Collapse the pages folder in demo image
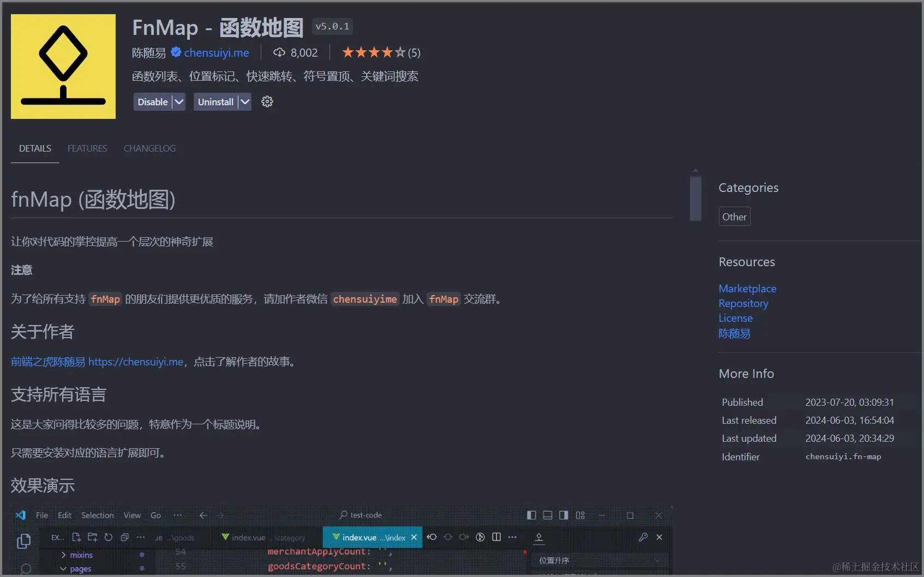Screen dimensions: 924x577 pyautogui.click(x=75, y=569)
